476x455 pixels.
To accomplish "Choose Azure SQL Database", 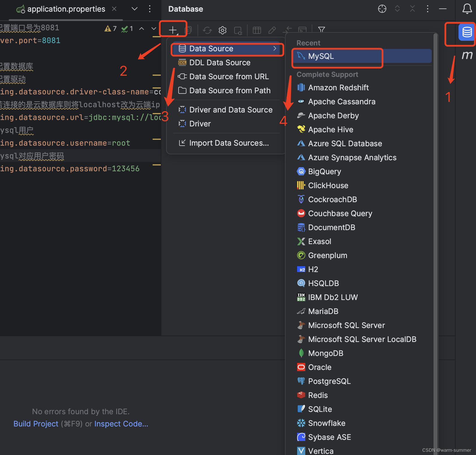I will coord(362,144).
